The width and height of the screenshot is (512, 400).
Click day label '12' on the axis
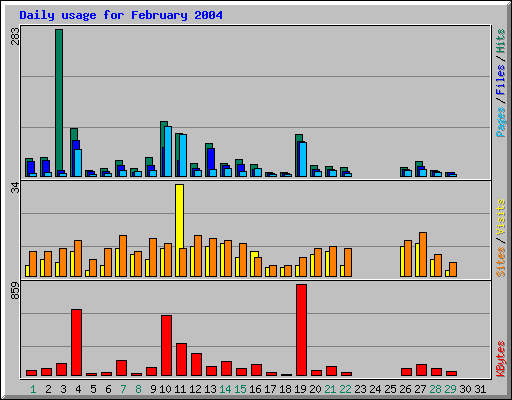coord(195,389)
